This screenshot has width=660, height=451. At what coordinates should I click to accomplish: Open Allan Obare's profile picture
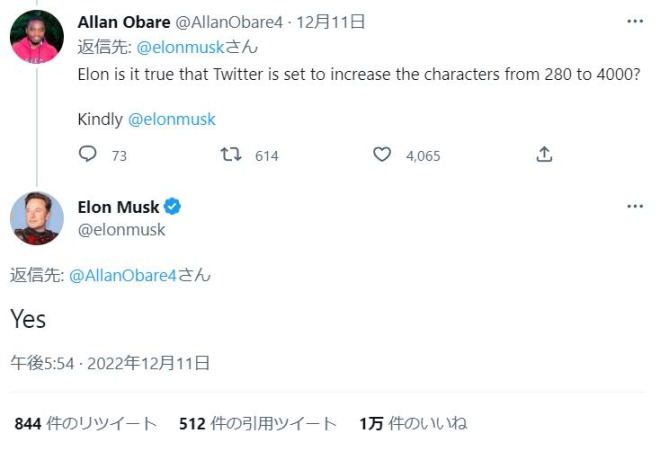[x=37, y=37]
